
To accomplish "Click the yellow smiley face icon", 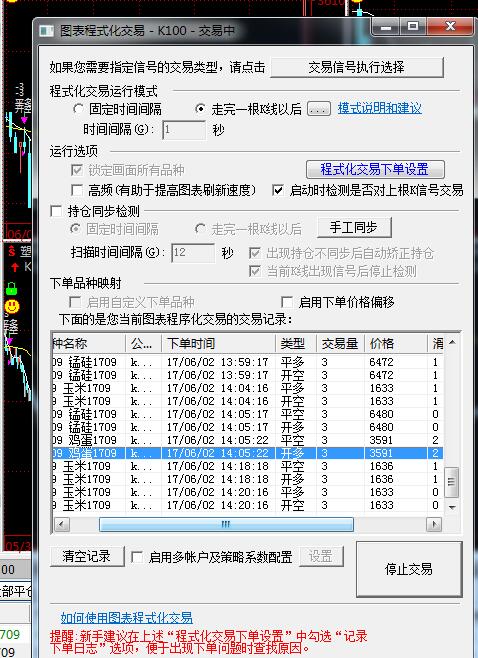I will (x=12, y=306).
